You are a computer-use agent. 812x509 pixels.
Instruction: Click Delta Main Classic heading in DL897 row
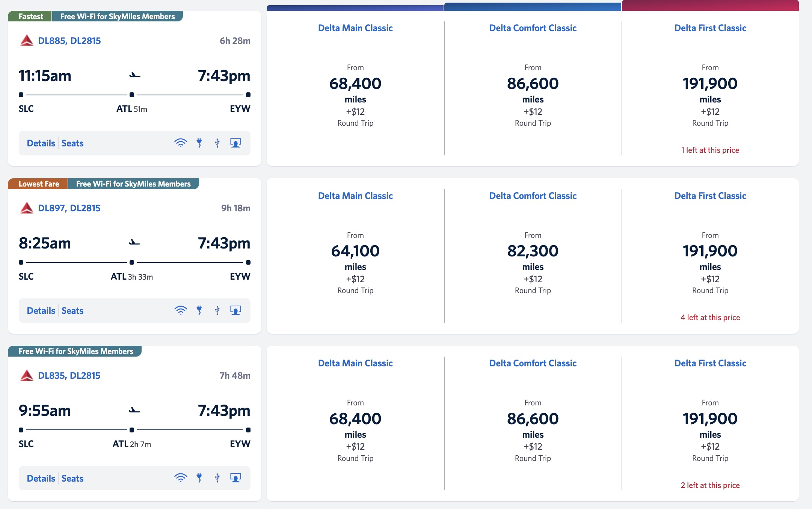coord(355,196)
